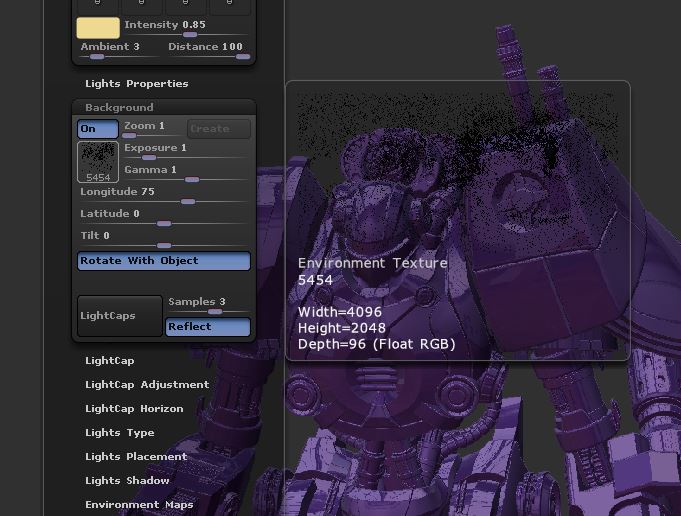Expand the LightCap Adjustment section
This screenshot has width=681, height=516.
(x=147, y=385)
